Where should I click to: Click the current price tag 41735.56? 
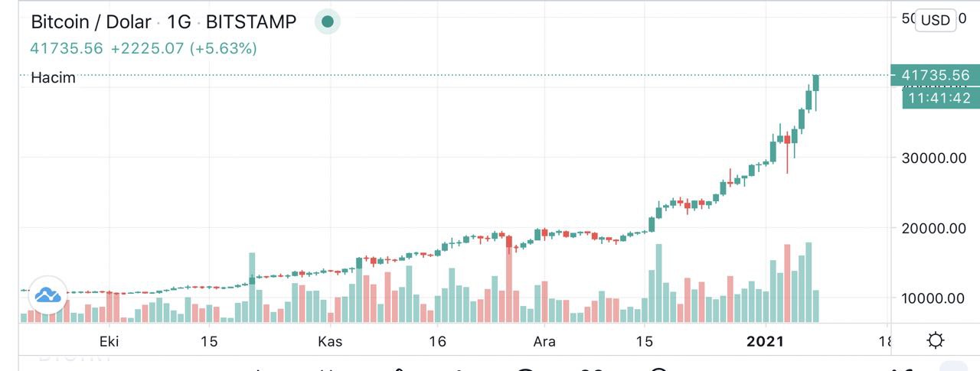(935, 75)
